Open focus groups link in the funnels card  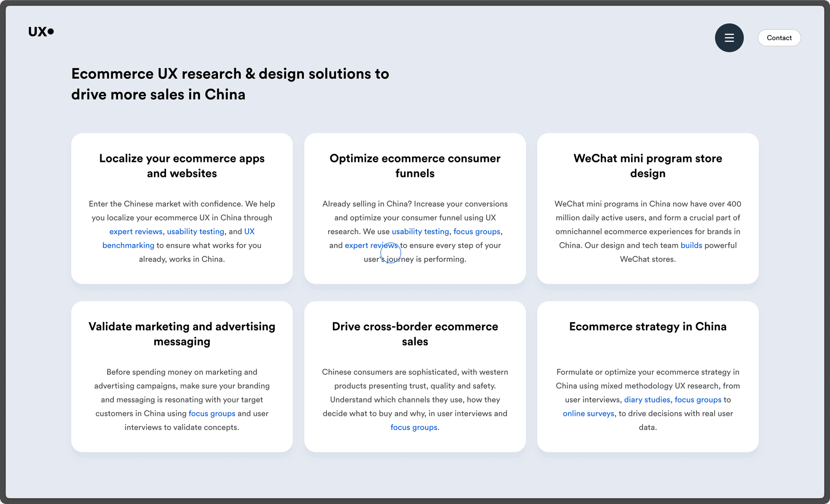477,231
